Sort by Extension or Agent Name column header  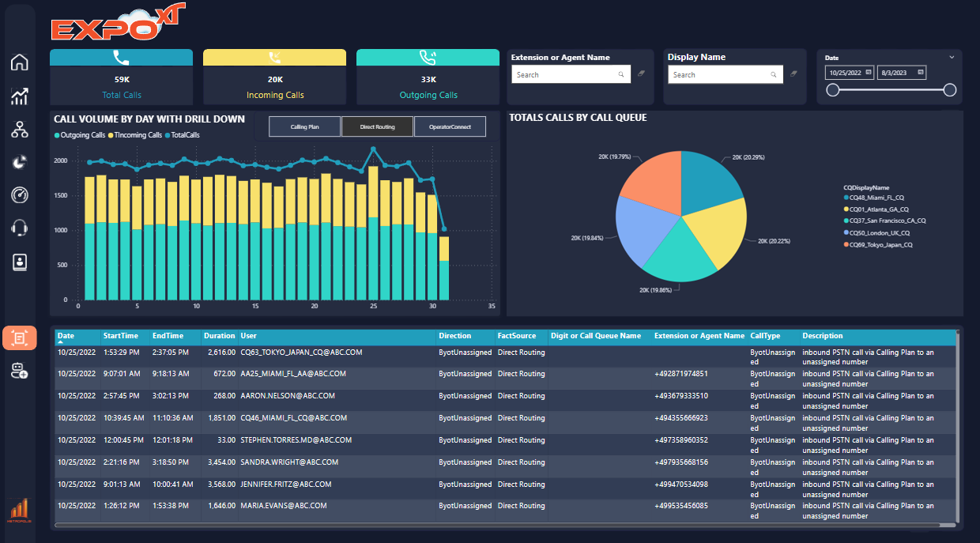click(x=699, y=336)
